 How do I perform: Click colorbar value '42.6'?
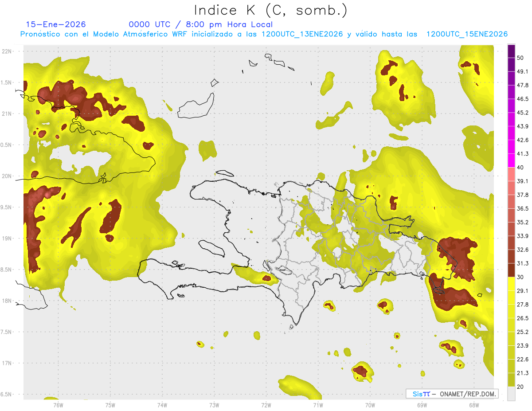pyautogui.click(x=523, y=140)
